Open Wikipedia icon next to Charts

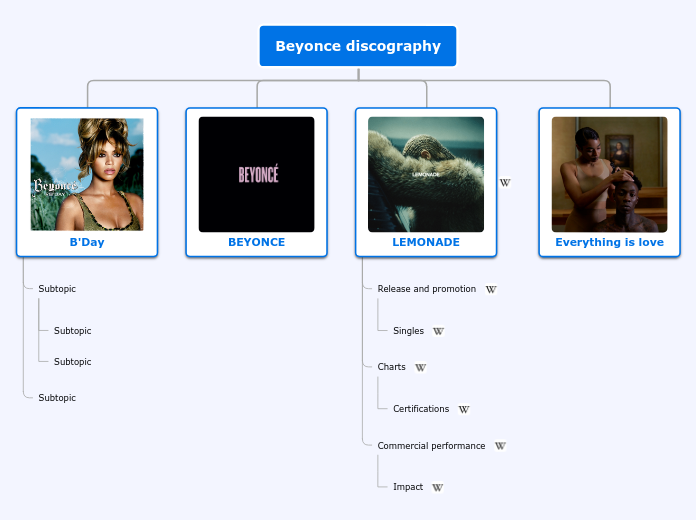point(421,367)
